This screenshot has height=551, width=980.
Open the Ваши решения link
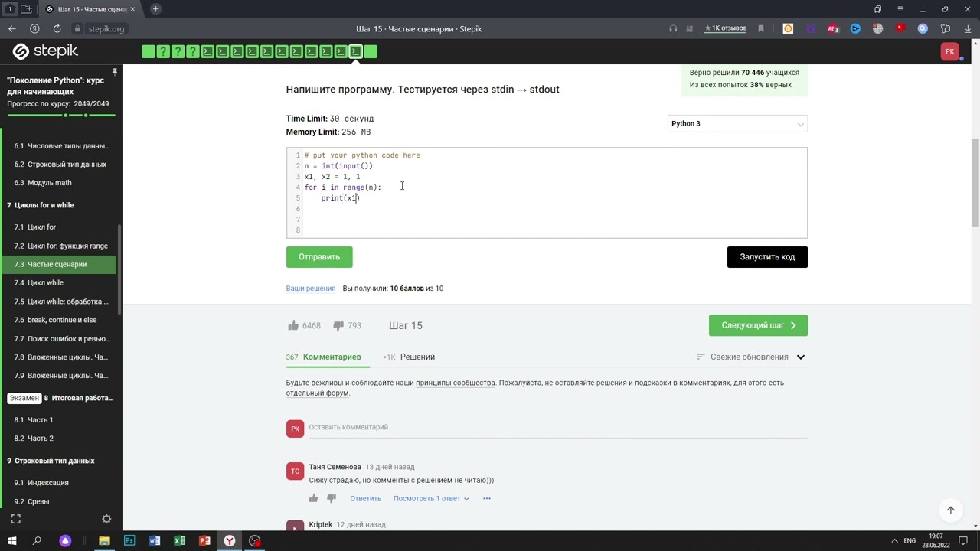pyautogui.click(x=311, y=289)
